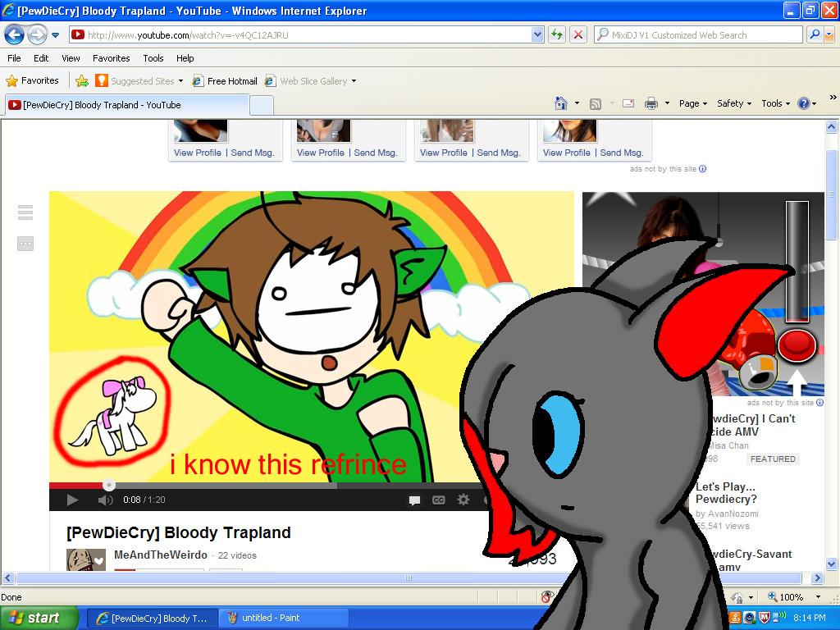
Task: Toggle closed captions with the CC button
Action: (439, 500)
